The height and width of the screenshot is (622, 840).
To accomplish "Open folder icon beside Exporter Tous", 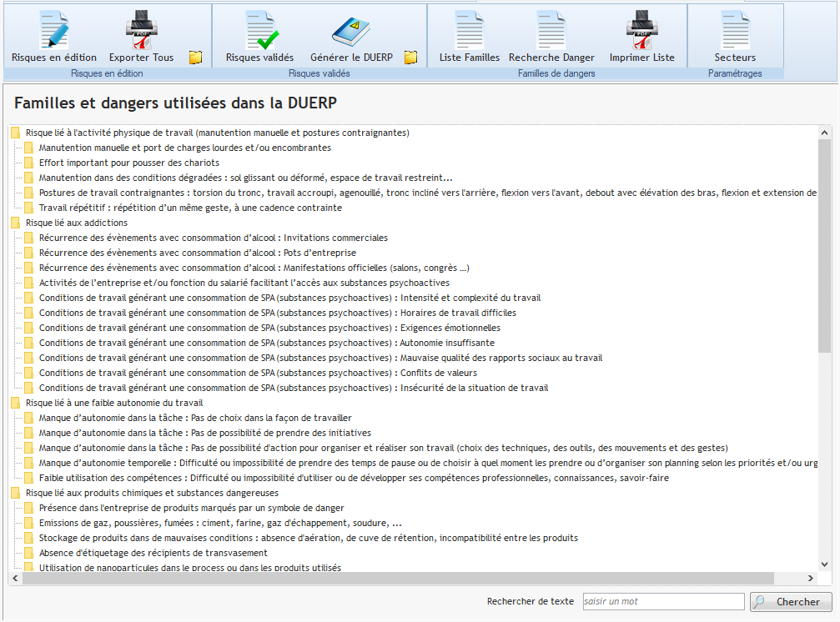I will 195,58.
